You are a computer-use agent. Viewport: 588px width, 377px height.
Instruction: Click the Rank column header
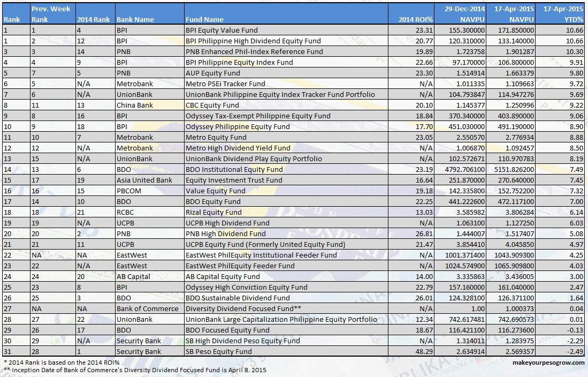[x=13, y=14]
